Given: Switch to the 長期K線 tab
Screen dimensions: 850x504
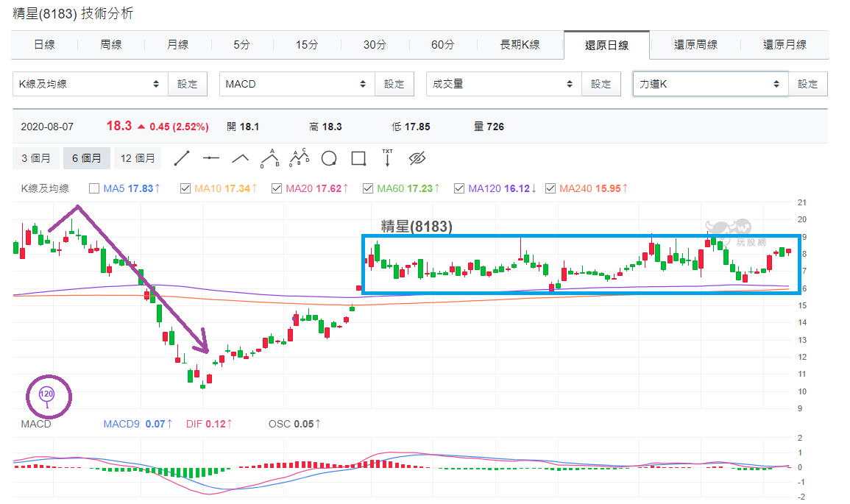Looking at the screenshot, I should (x=520, y=45).
